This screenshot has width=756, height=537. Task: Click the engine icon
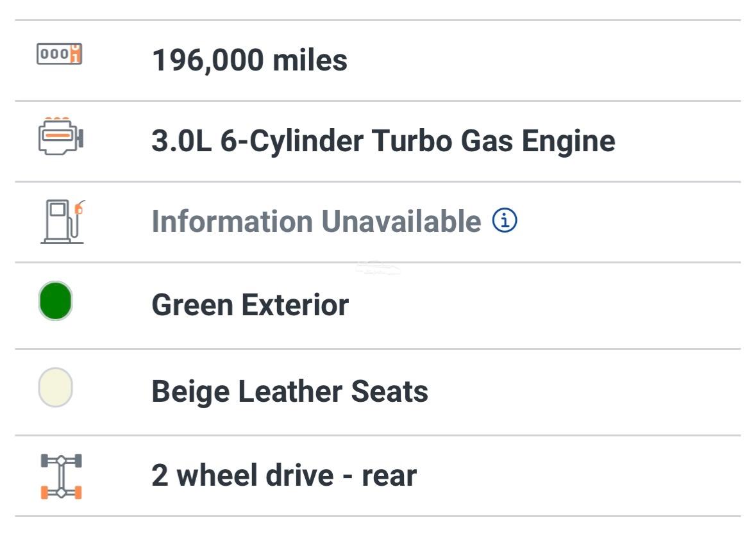(61, 136)
